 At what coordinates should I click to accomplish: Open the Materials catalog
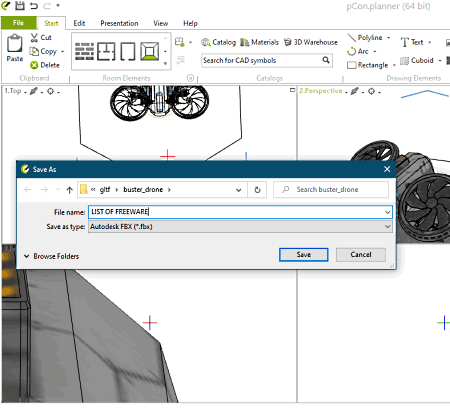(x=259, y=42)
